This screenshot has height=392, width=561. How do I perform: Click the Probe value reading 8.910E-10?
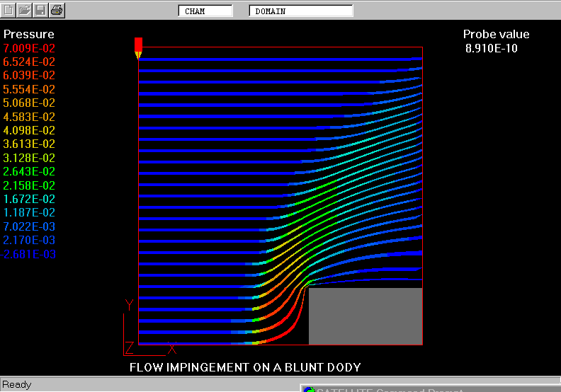pos(497,48)
